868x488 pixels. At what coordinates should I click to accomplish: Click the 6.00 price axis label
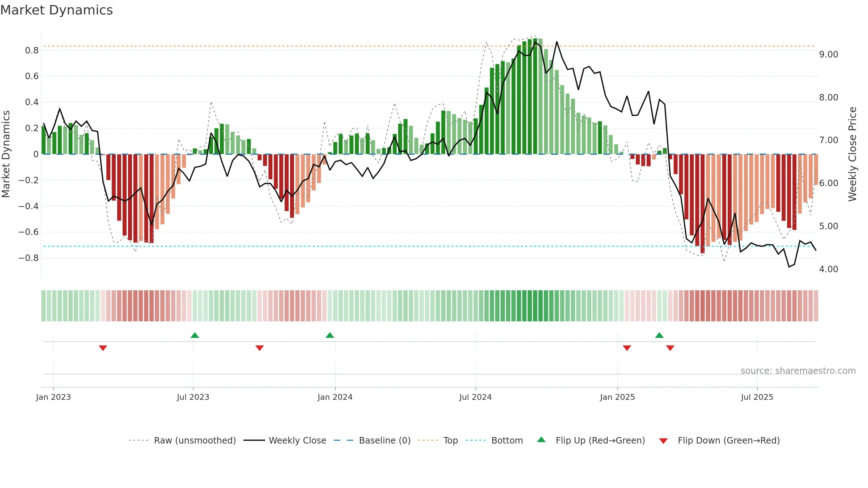coord(829,183)
